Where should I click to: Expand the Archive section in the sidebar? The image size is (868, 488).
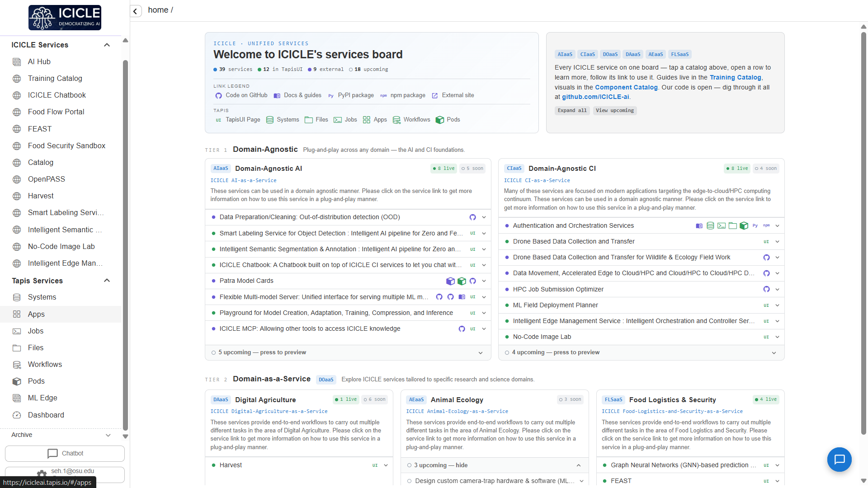pyautogui.click(x=108, y=435)
